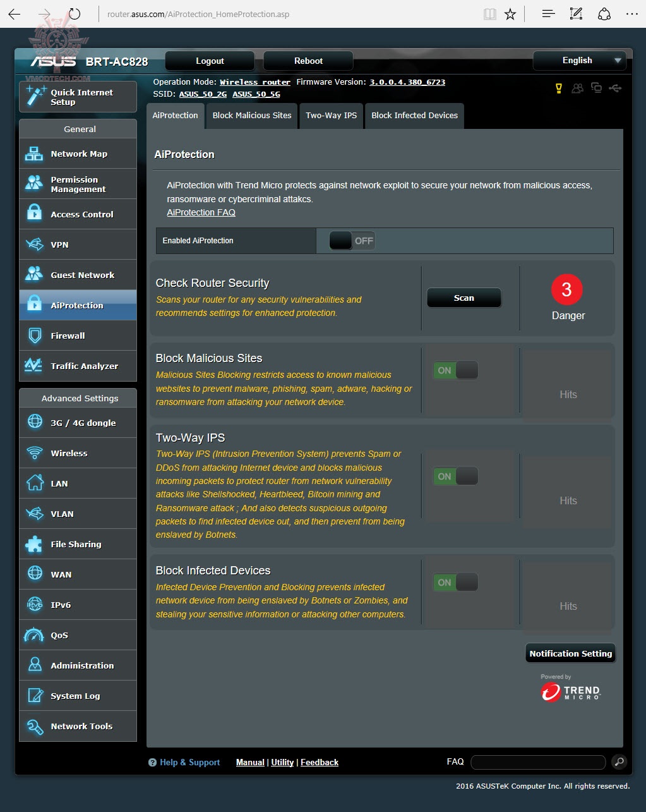Image resolution: width=646 pixels, height=812 pixels.
Task: Click the connected clients status icon
Action: 577,88
